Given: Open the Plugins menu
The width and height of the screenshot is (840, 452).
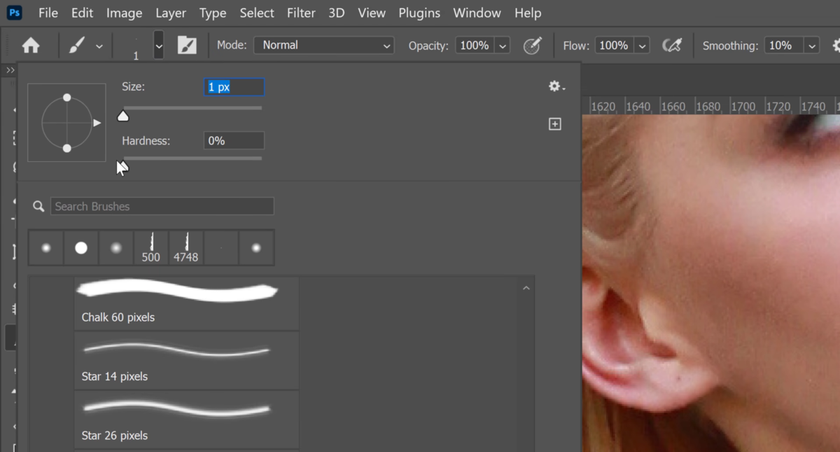Looking at the screenshot, I should [x=419, y=13].
